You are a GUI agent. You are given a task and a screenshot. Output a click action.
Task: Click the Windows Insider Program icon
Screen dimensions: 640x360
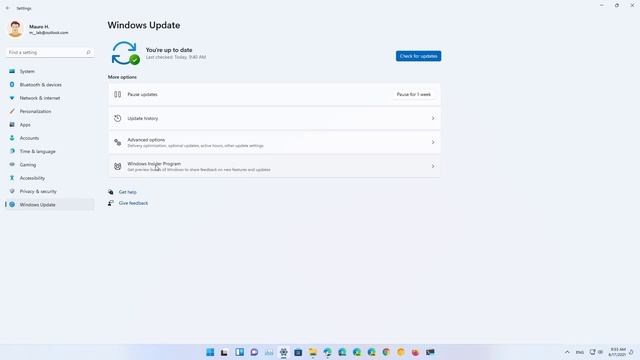coord(118,166)
